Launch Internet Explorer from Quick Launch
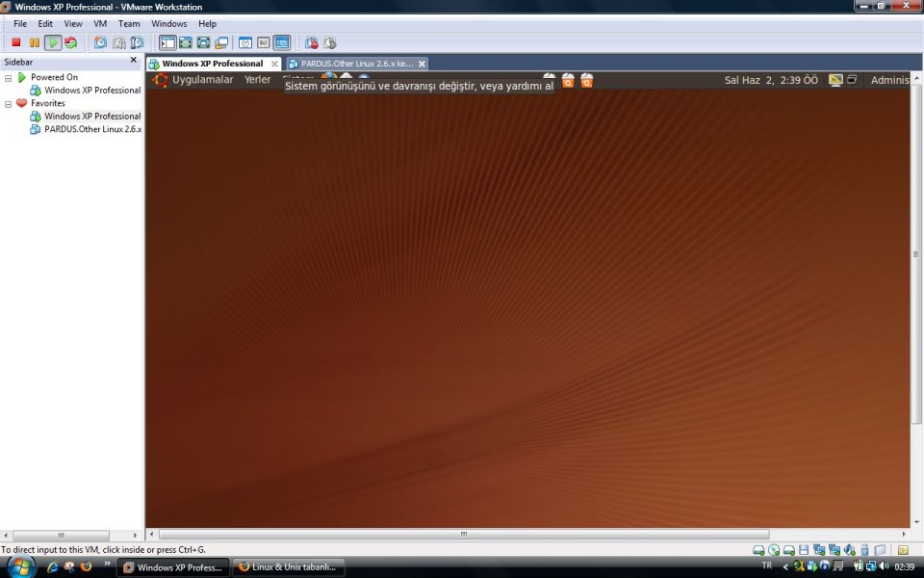The height and width of the screenshot is (578, 924). click(52, 566)
